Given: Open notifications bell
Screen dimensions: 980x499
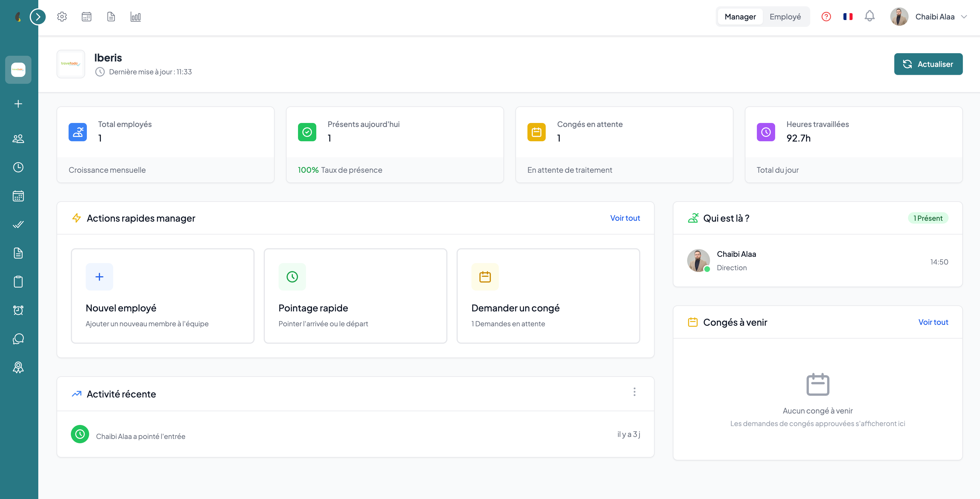Looking at the screenshot, I should [870, 16].
